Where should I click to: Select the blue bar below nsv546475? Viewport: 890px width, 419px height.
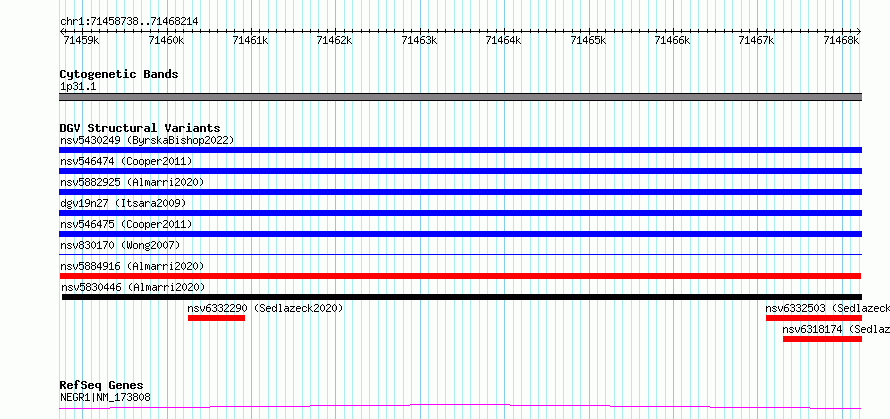[460, 234]
